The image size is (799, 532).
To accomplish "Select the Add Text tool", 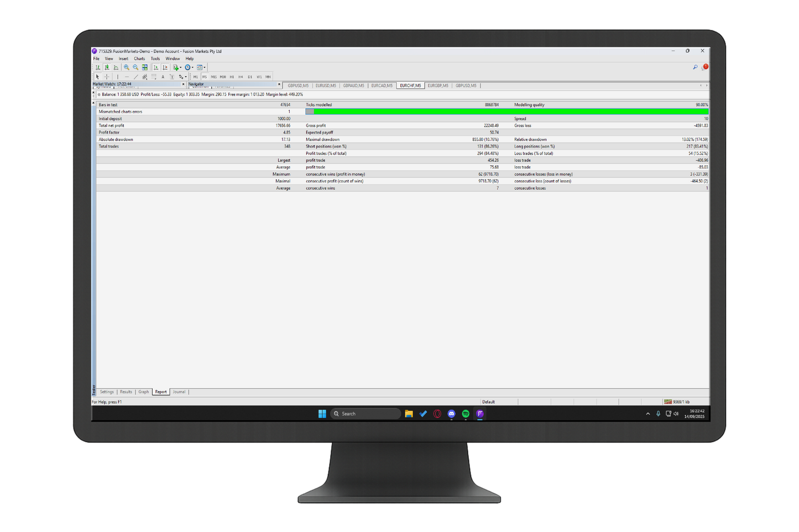I will click(x=163, y=77).
